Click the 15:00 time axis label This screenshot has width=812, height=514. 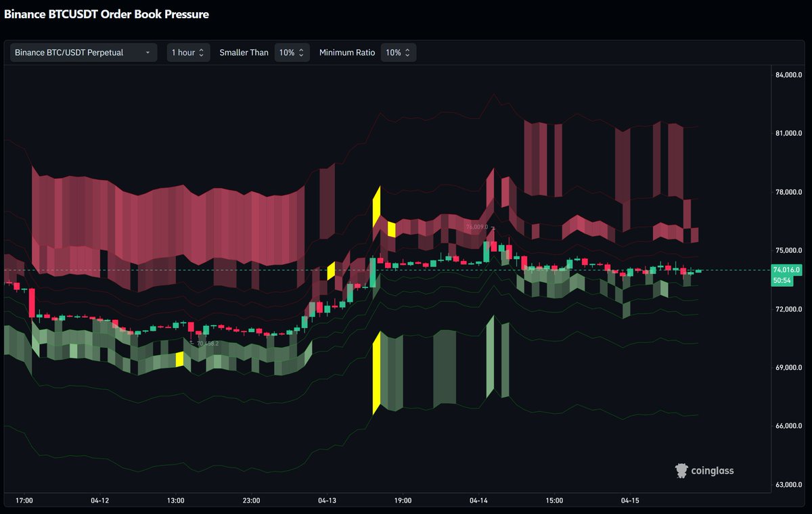click(554, 501)
